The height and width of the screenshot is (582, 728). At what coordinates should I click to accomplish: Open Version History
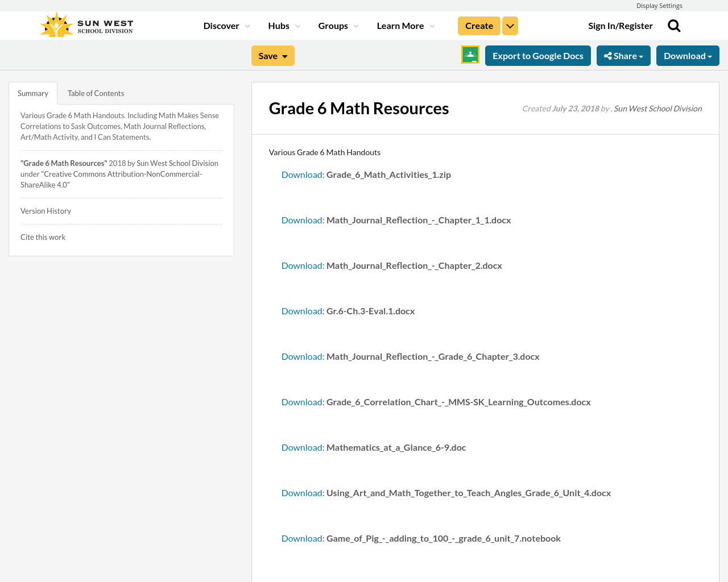click(x=45, y=210)
